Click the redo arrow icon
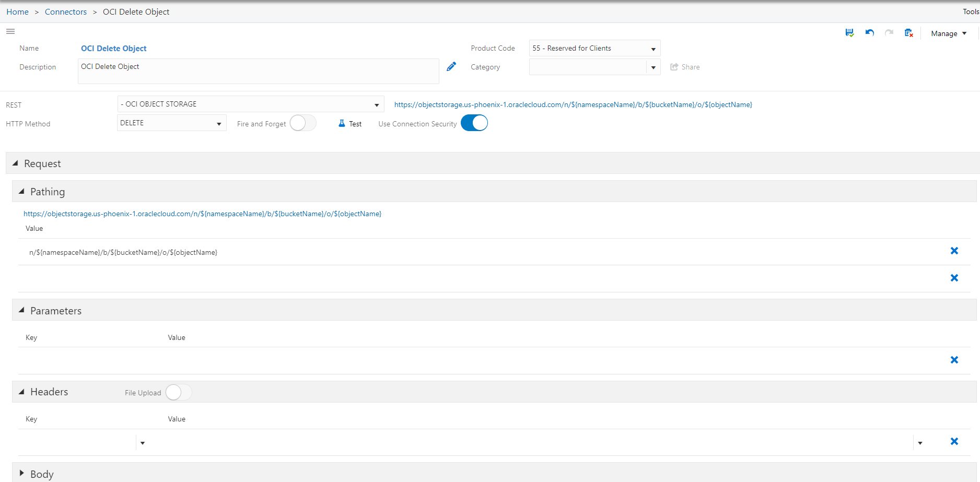980x482 pixels. [x=889, y=33]
